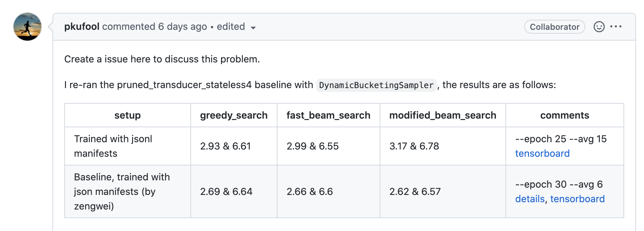644x231 pixels.
Task: Click the 2.62 & 6.57 cell
Action: 415,191
